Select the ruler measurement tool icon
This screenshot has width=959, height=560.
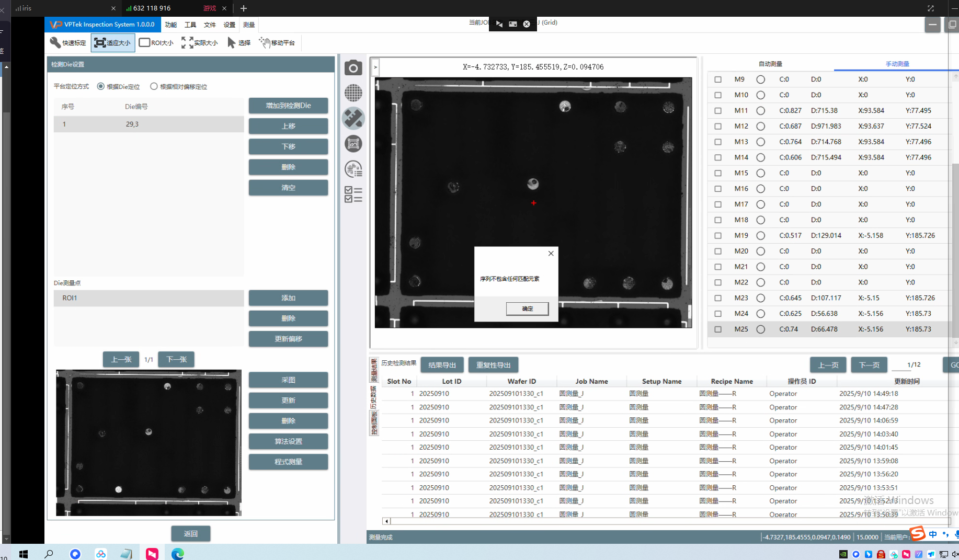(353, 118)
